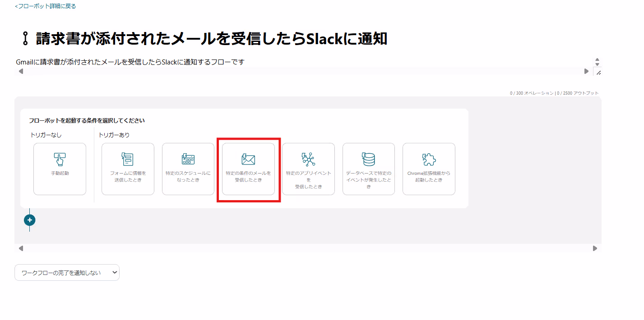Viewport: 644px width, 320px height.
Task: Click the envelope mail trigger icon
Action: click(248, 159)
